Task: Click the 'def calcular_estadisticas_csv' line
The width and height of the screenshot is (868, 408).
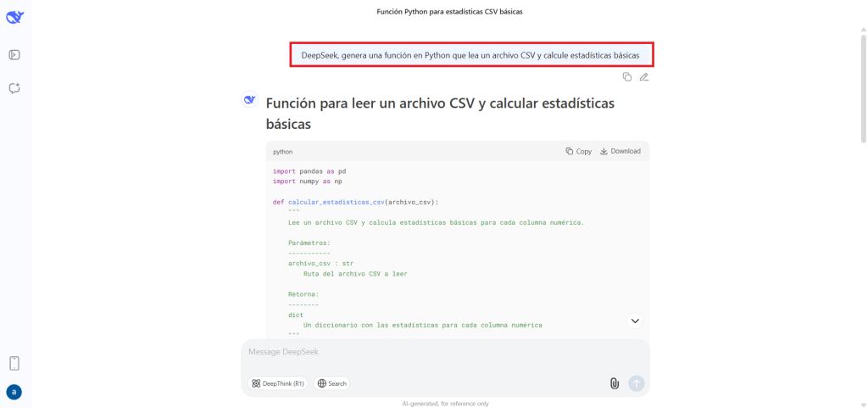Action: click(x=355, y=202)
